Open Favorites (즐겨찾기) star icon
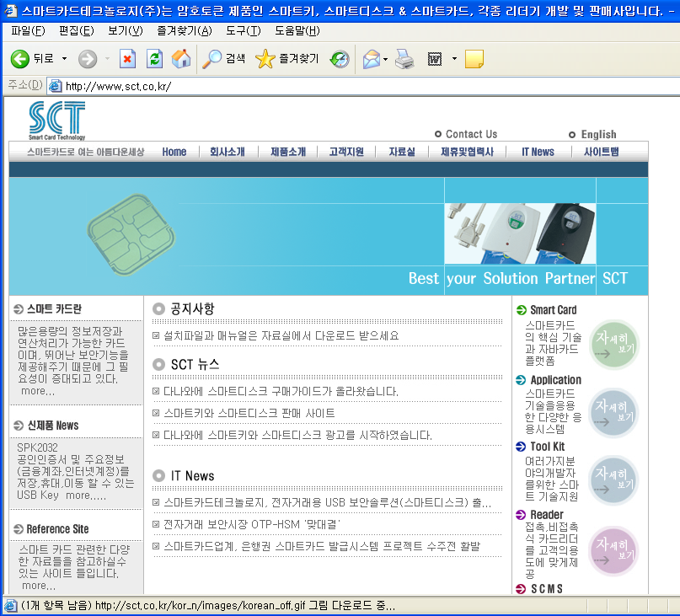 click(265, 59)
